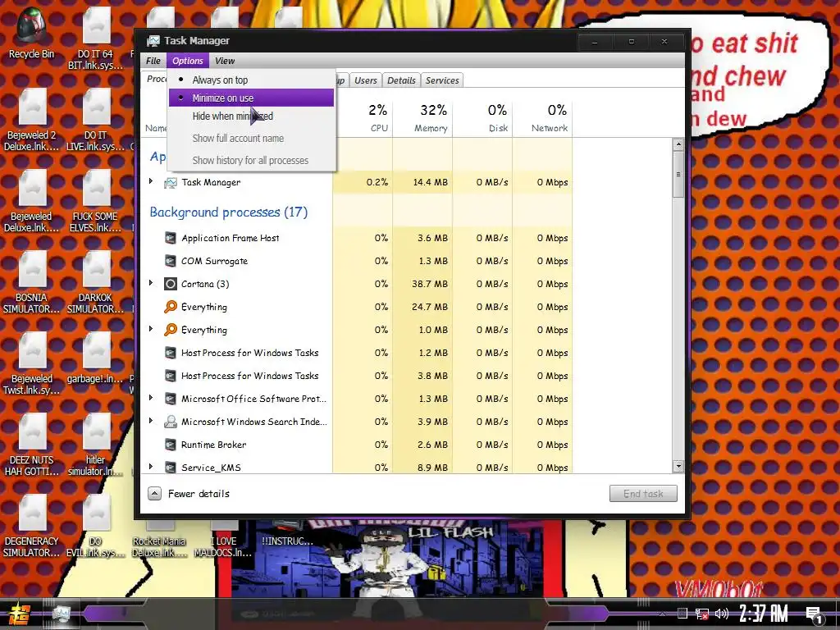840x630 pixels.
Task: Open the network tray icon with red X
Action: [x=702, y=614]
